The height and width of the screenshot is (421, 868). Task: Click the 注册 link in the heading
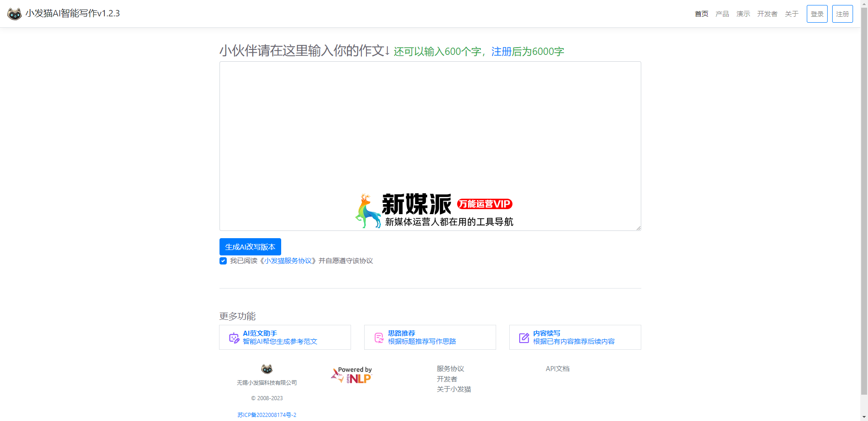[502, 52]
